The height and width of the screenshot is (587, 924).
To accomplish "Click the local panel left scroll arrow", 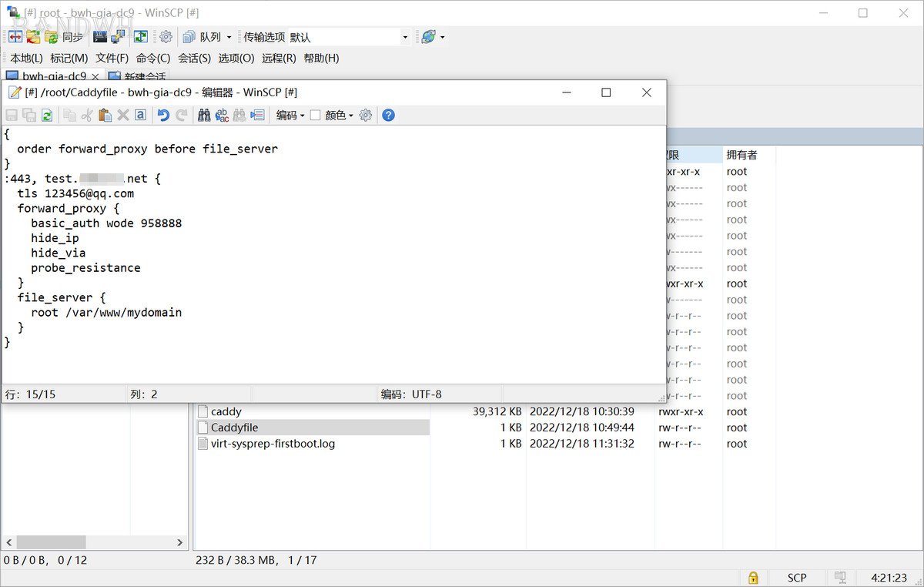I will point(8,542).
